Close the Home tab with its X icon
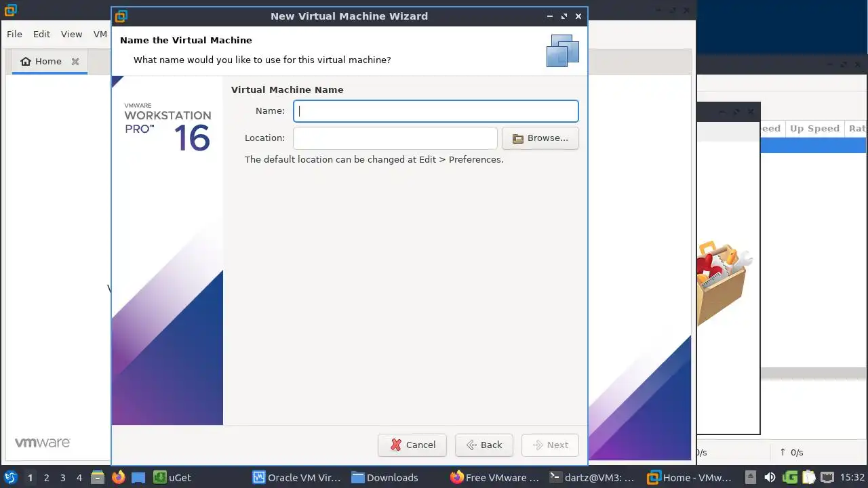 pos(75,61)
